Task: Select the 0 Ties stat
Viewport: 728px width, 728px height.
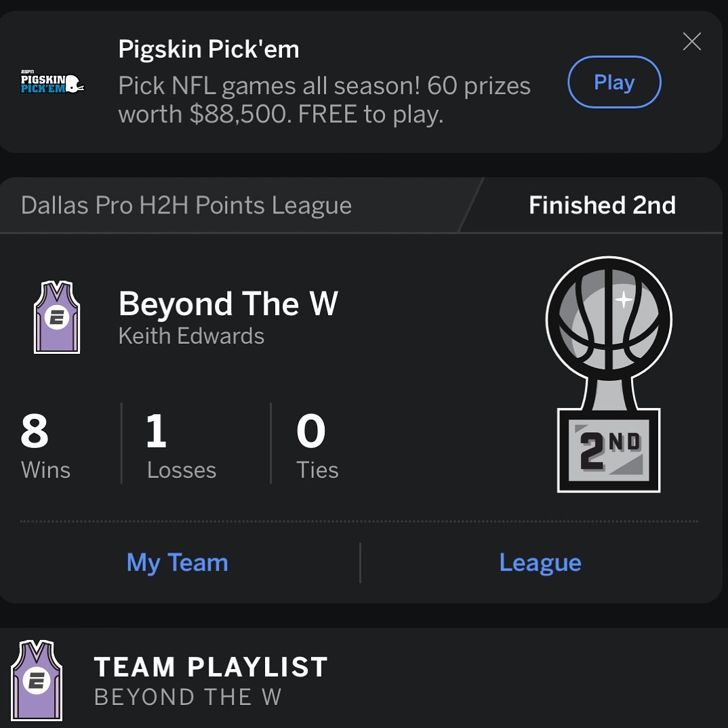Action: coord(317,445)
